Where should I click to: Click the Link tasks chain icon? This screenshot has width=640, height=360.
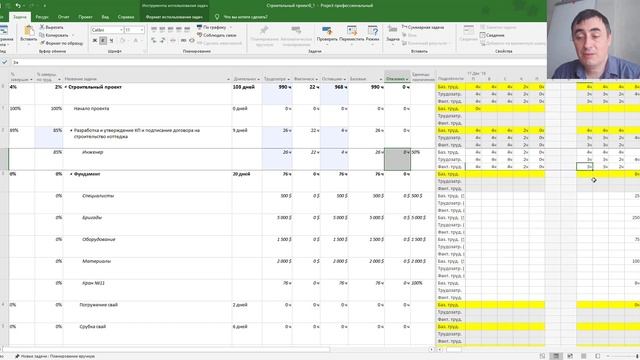pyautogui.click(x=183, y=40)
